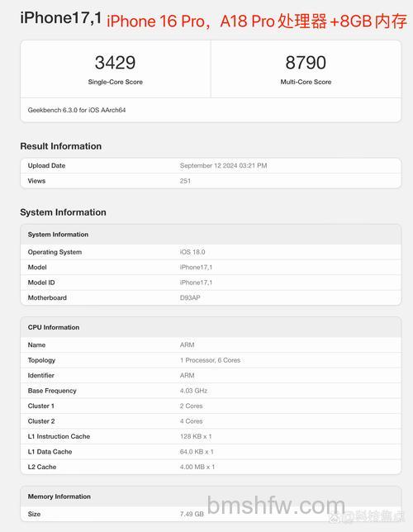The width and height of the screenshot is (413, 532).
Task: Select the 7.49 GB memory size value
Action: (192, 515)
